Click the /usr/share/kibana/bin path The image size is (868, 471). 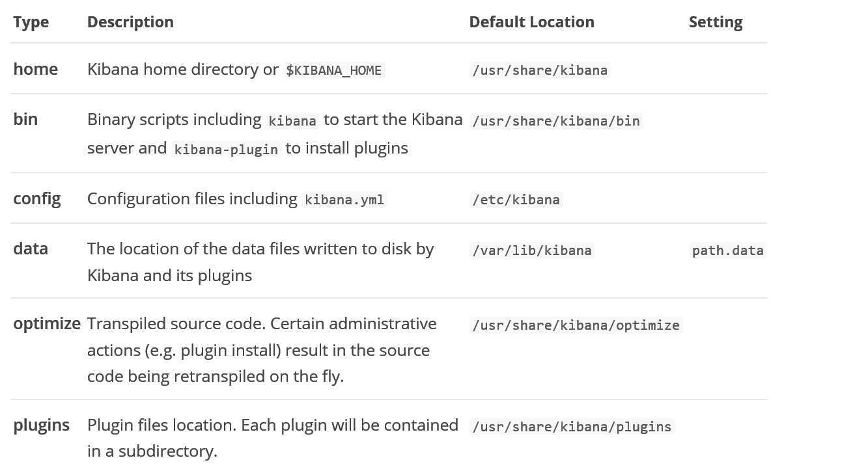point(556,121)
